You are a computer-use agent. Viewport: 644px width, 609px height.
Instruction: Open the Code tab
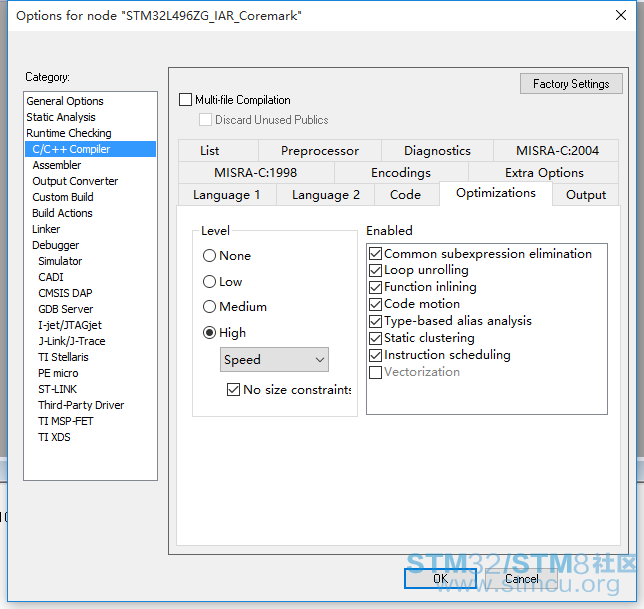click(405, 195)
